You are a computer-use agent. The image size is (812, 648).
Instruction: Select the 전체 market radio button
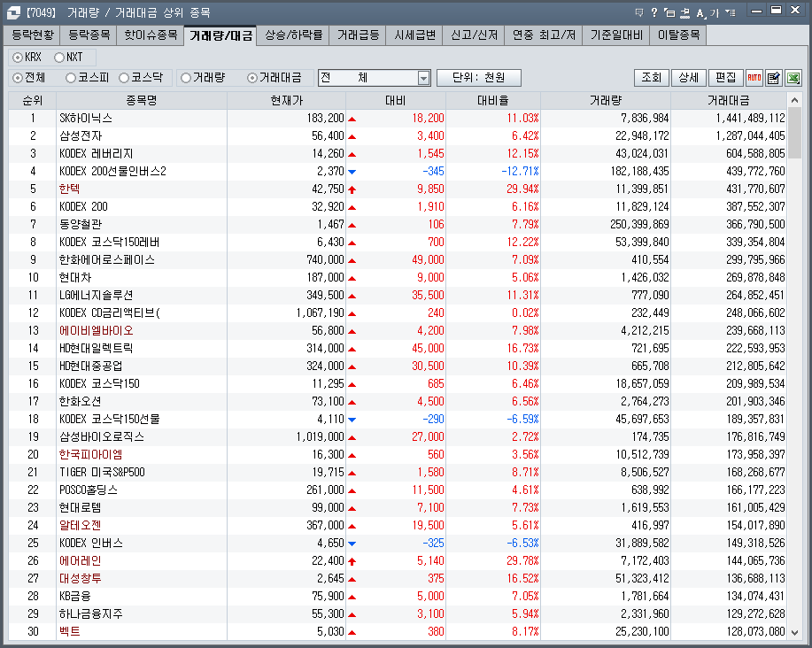[x=18, y=78]
